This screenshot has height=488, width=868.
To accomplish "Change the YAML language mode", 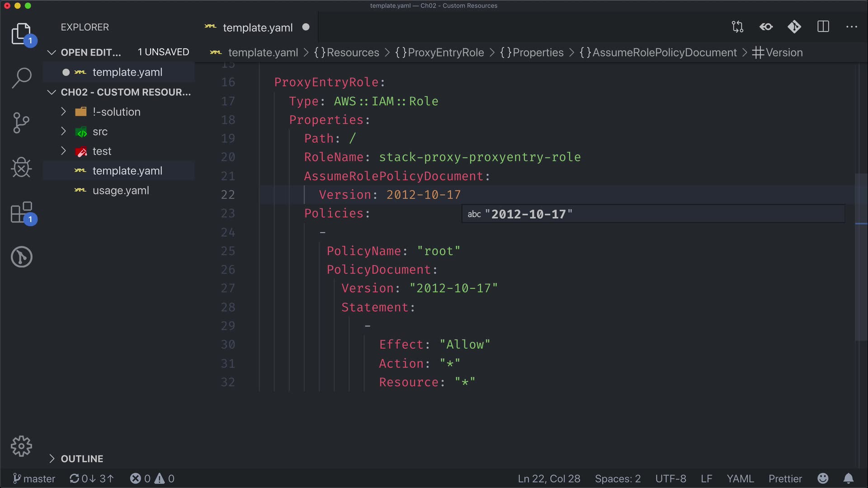I will pyautogui.click(x=740, y=479).
